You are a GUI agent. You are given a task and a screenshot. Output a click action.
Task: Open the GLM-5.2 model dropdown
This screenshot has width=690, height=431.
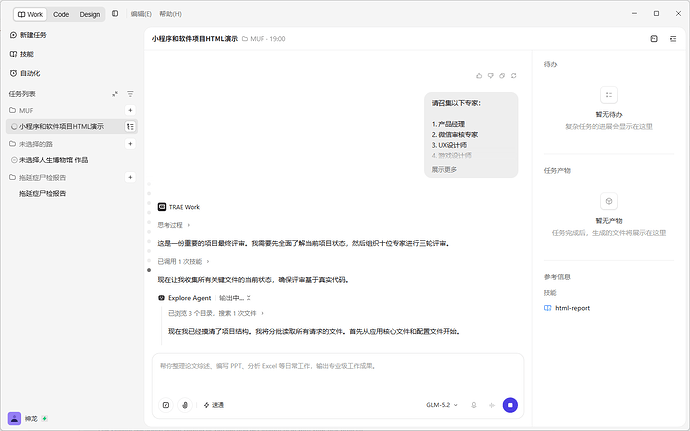(442, 405)
